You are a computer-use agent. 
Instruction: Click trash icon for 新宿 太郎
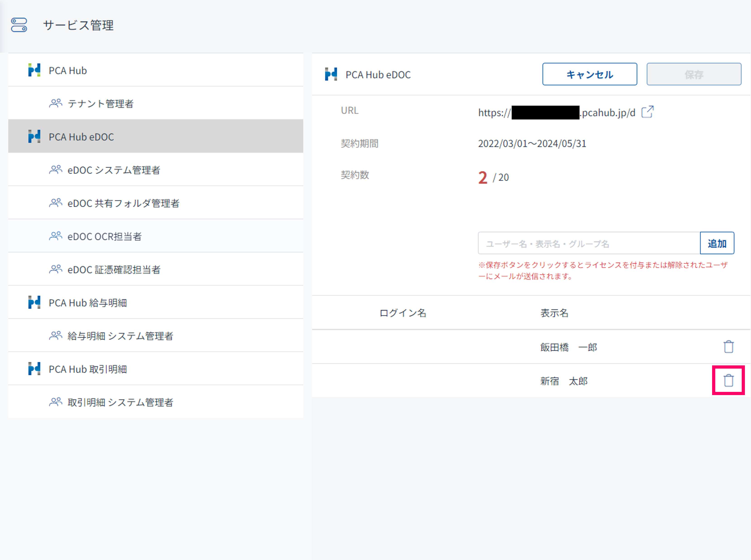(x=728, y=380)
